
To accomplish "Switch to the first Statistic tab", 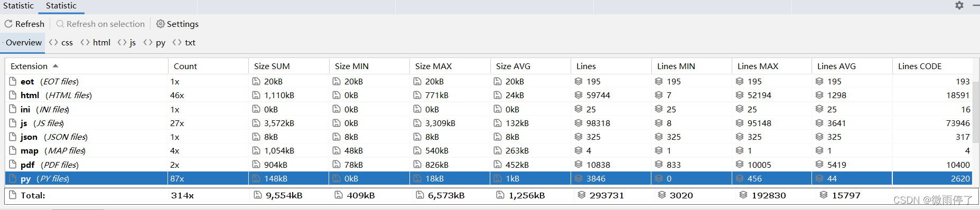I will [18, 5].
